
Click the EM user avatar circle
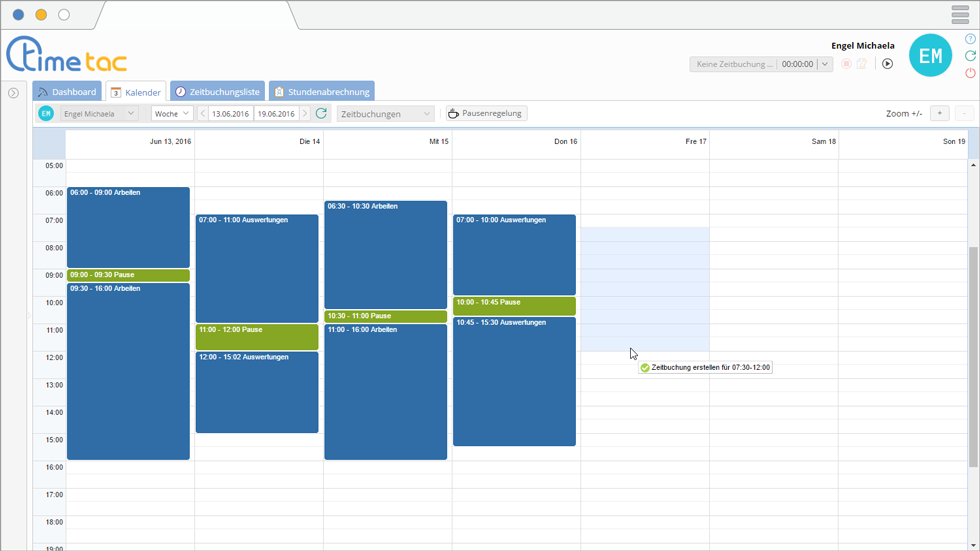tap(930, 56)
